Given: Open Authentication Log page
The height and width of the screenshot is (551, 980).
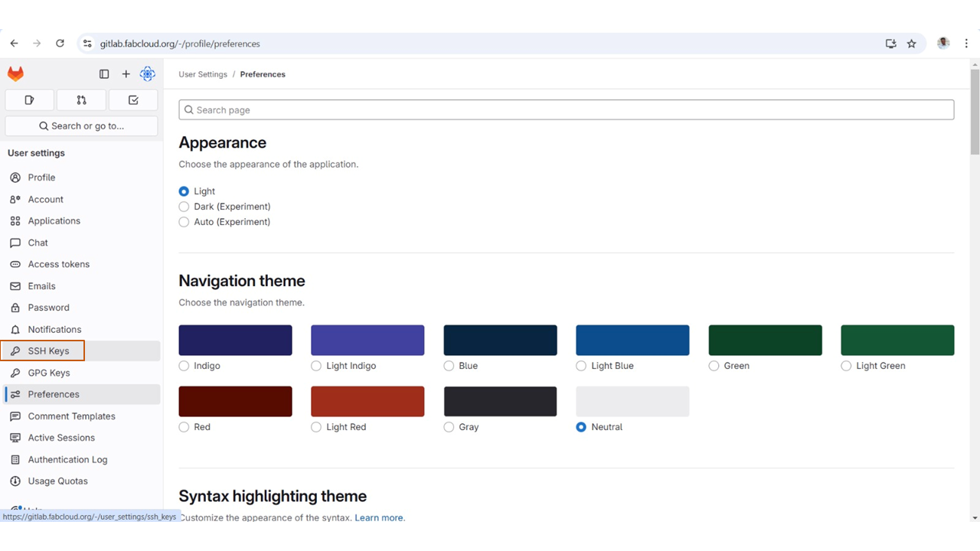Looking at the screenshot, I should click(x=83, y=460).
